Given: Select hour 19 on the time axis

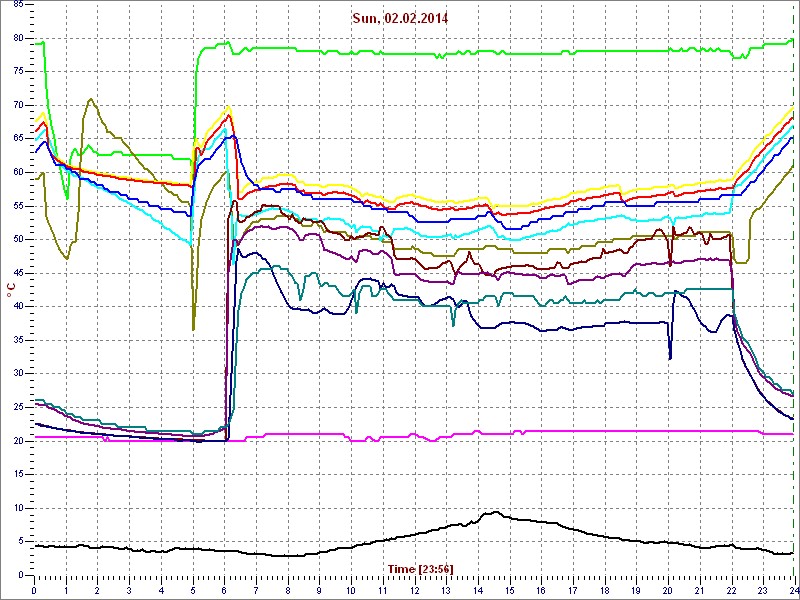Looking at the screenshot, I should 636,590.
